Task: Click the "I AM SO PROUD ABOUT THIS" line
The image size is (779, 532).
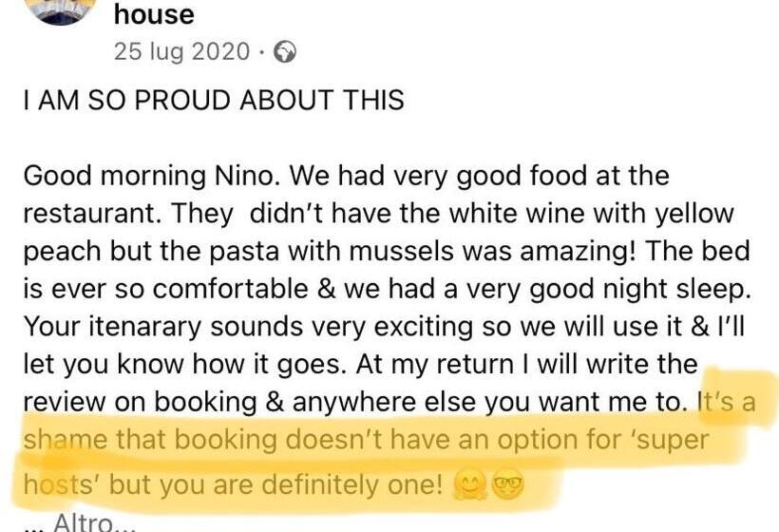Action: point(214,100)
